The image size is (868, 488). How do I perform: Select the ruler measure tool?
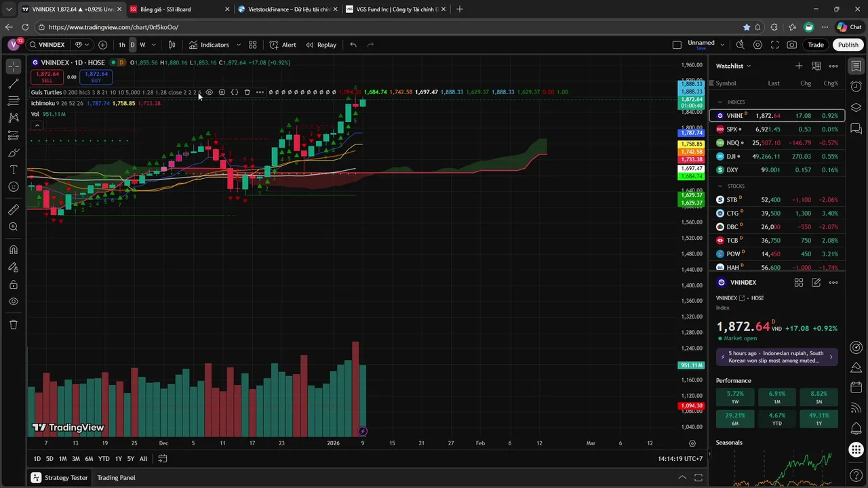(x=14, y=209)
